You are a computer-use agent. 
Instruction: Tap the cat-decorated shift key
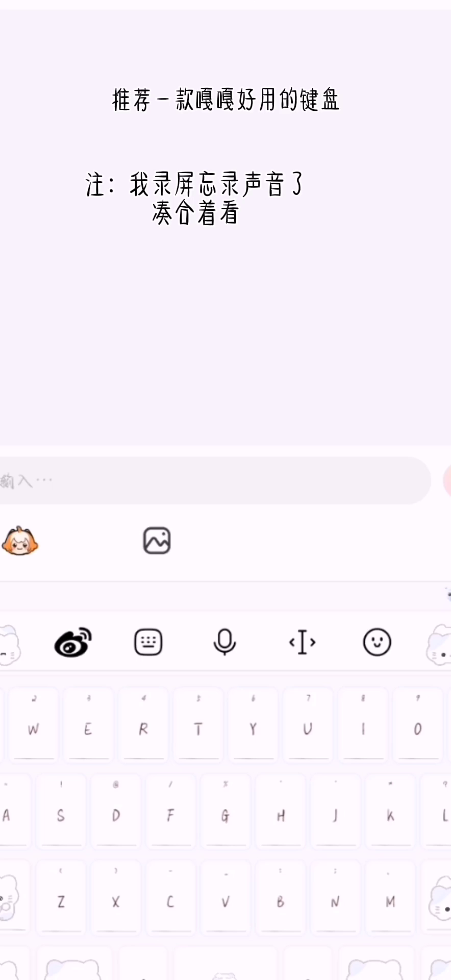(x=13, y=896)
